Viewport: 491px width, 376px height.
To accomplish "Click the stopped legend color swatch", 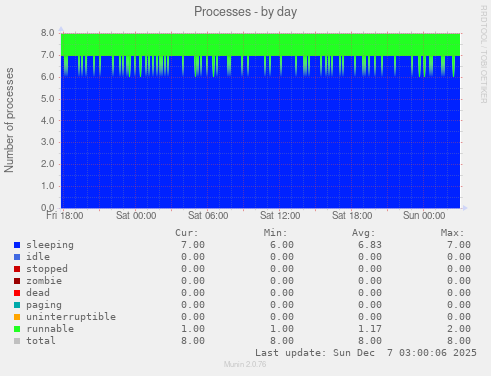I will click(x=17, y=269).
